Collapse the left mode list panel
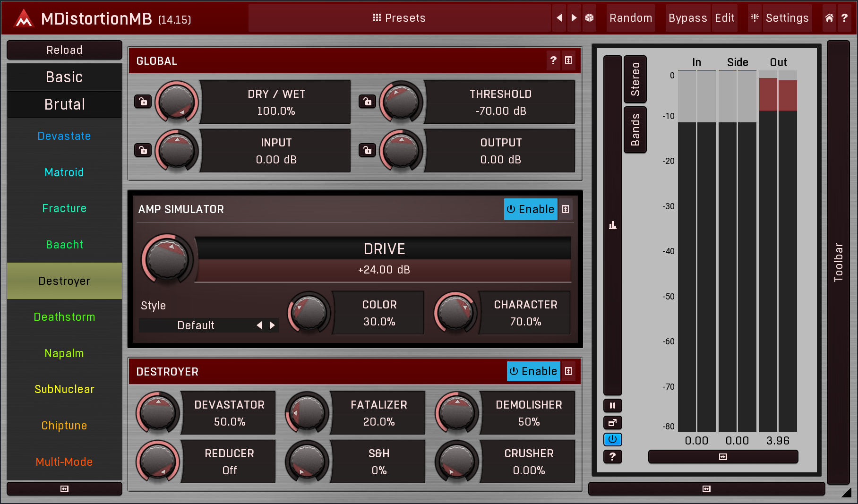858x504 pixels. 64,489
